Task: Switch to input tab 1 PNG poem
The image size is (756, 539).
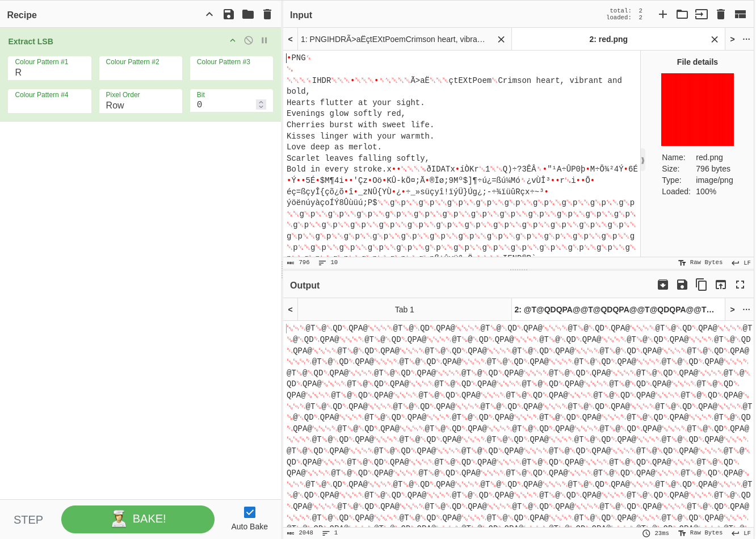Action: (393, 39)
